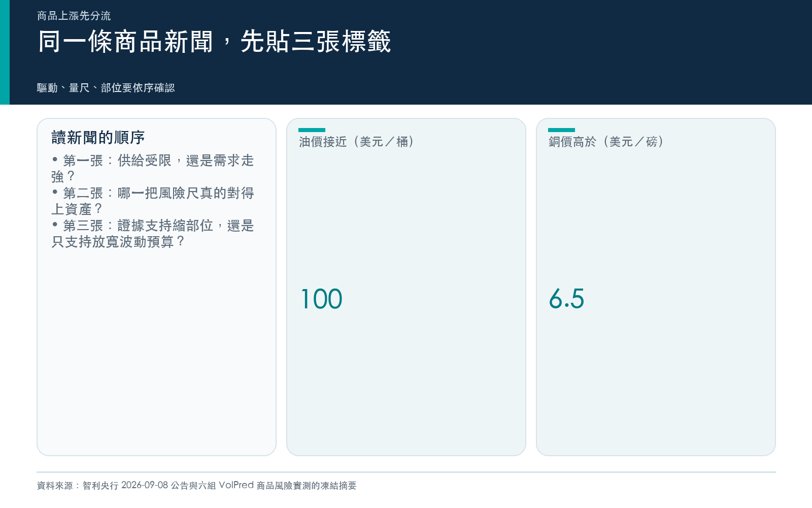Select the label 油價接近（美元／桶）
Image resolution: width=812 pixels, height=508 pixels.
point(357,142)
